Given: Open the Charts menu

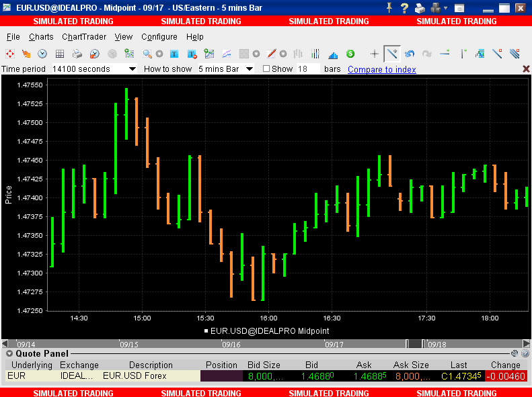Looking at the screenshot, I should [41, 36].
